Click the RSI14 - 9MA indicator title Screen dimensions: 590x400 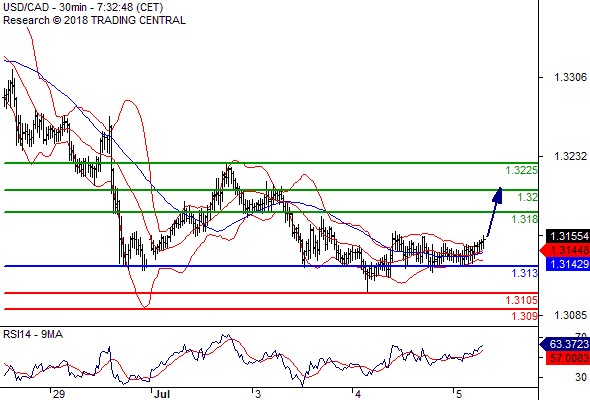pos(33,334)
